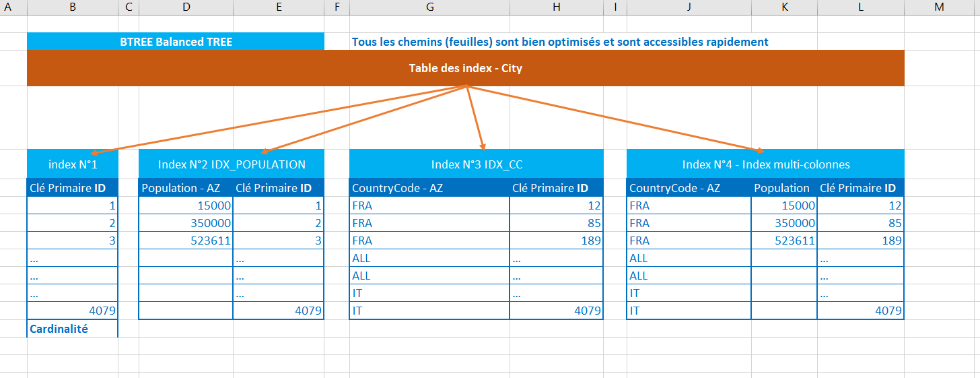Select population 523611 in Index N°2
This screenshot has width=980, height=378.
[x=186, y=241]
